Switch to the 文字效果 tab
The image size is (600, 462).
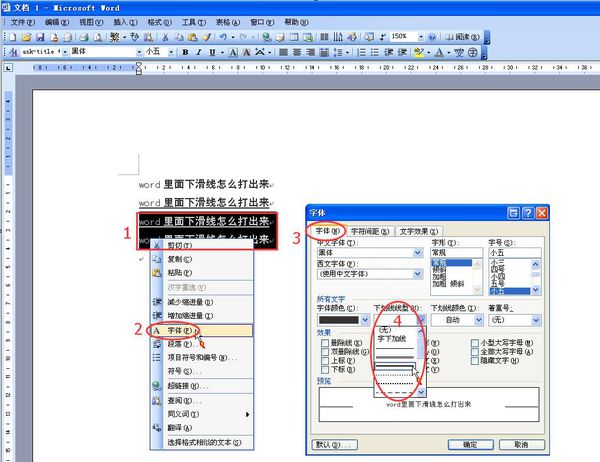coord(418,232)
